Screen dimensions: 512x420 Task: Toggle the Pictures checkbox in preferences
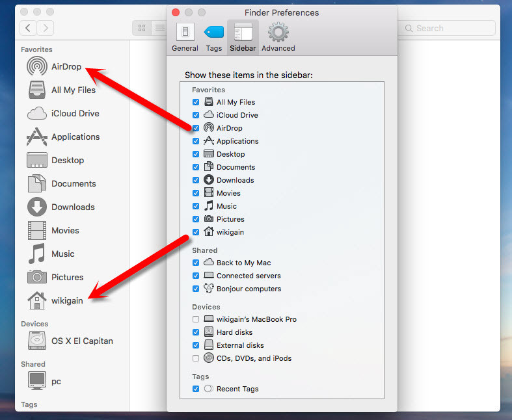[196, 219]
